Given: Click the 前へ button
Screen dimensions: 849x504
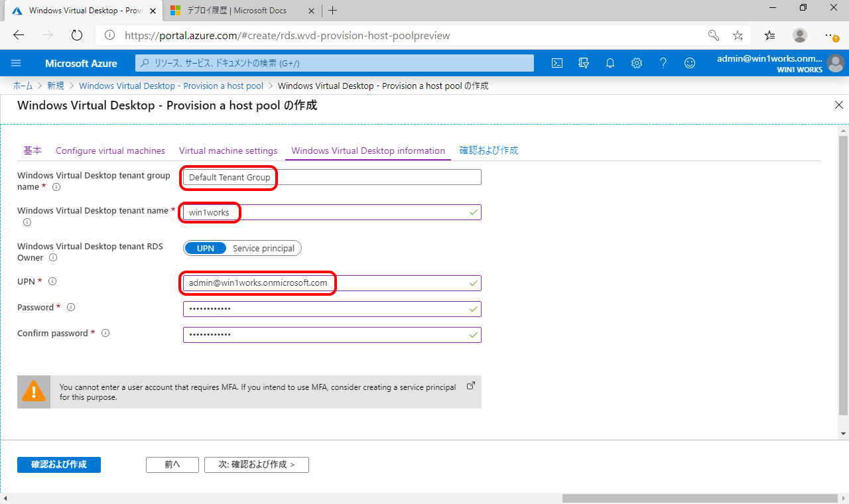Looking at the screenshot, I should coord(172,464).
